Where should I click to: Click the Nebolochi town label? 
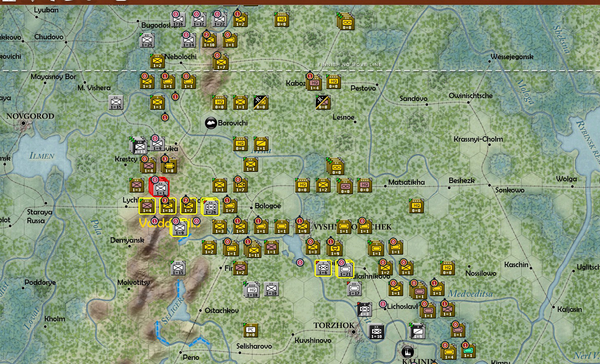coord(181,57)
